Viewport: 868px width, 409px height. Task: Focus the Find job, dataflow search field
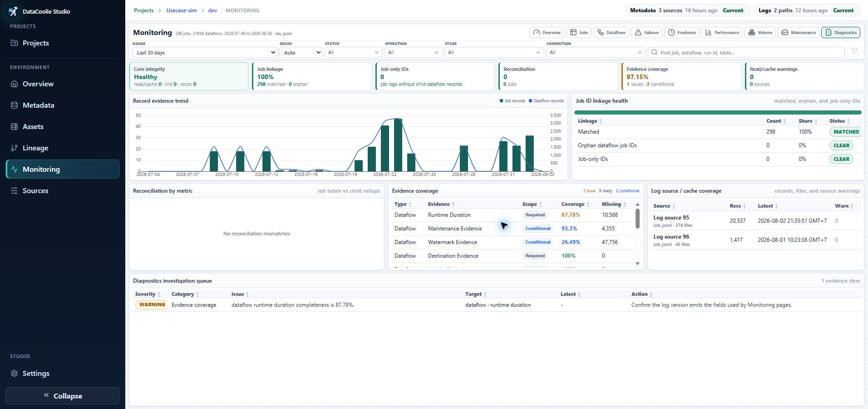(746, 53)
